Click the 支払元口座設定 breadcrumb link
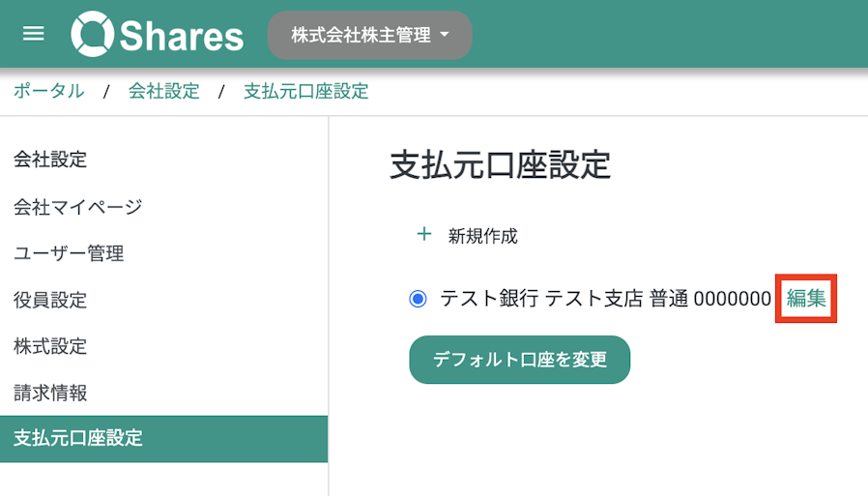The height and width of the screenshot is (496, 868). pos(306,91)
